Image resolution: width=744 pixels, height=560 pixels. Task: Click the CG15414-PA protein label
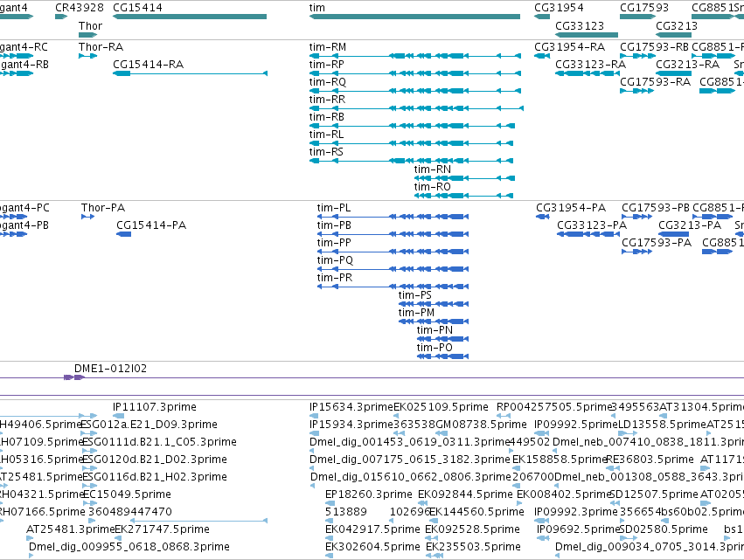(x=151, y=225)
